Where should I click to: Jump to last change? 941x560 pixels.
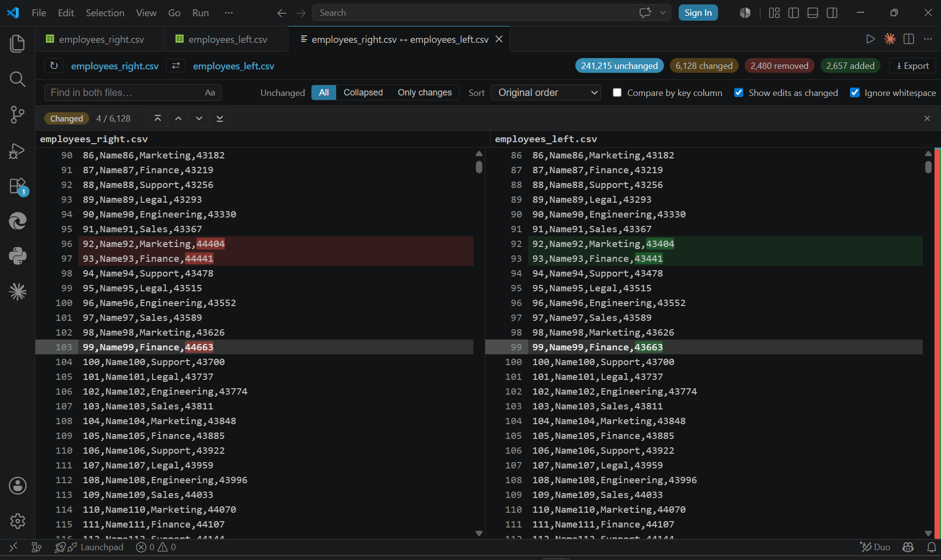[220, 118]
